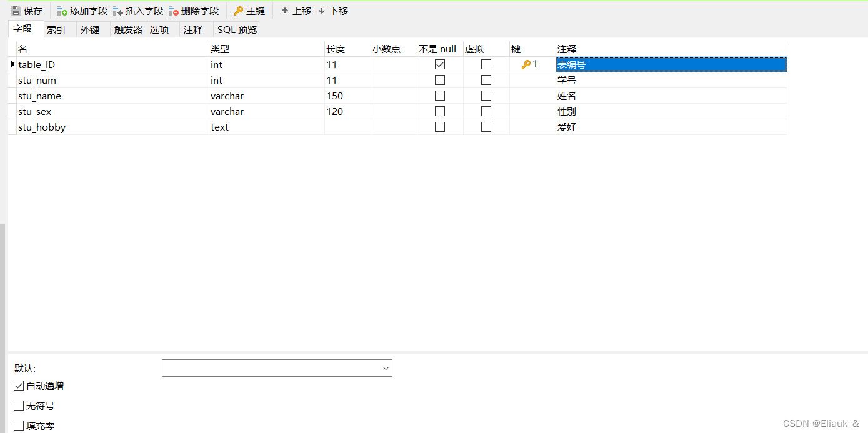The image size is (868, 433).
Task: Check 虚拟 checkbox for stu_name row
Action: coord(486,95)
